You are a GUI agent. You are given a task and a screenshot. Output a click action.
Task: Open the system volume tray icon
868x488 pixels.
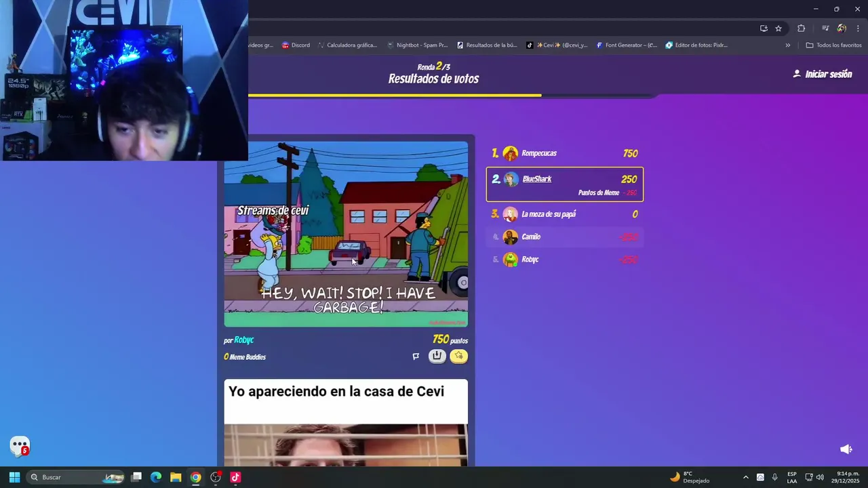click(x=820, y=477)
